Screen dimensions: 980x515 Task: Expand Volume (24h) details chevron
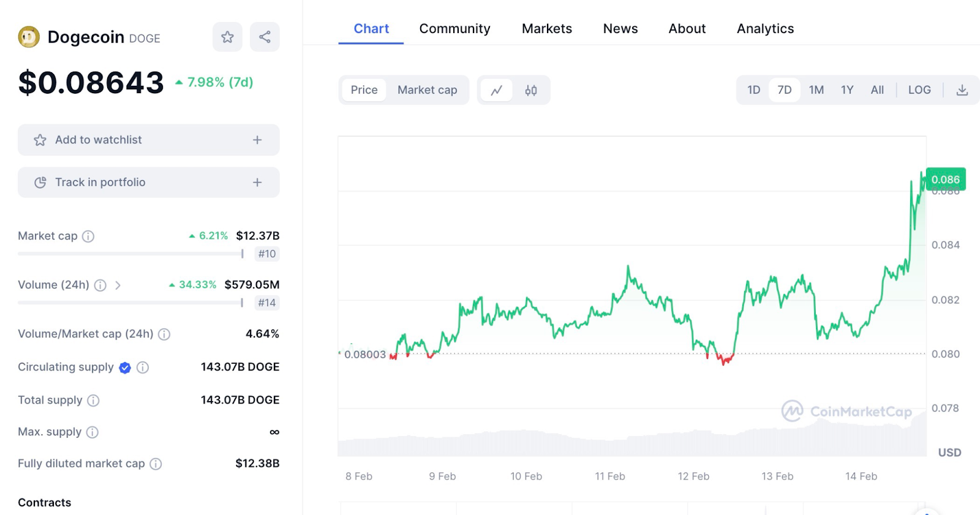(x=118, y=285)
